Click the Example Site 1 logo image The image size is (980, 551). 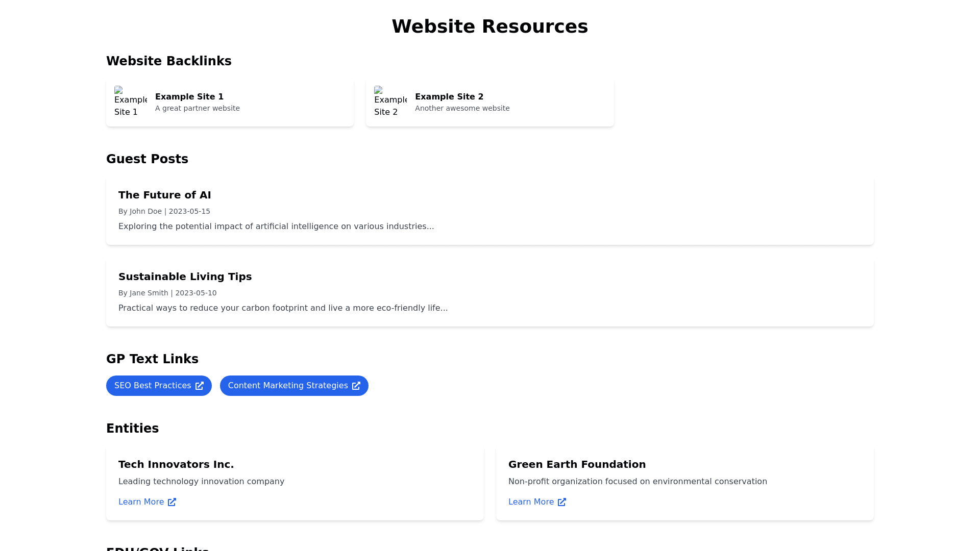(x=130, y=102)
